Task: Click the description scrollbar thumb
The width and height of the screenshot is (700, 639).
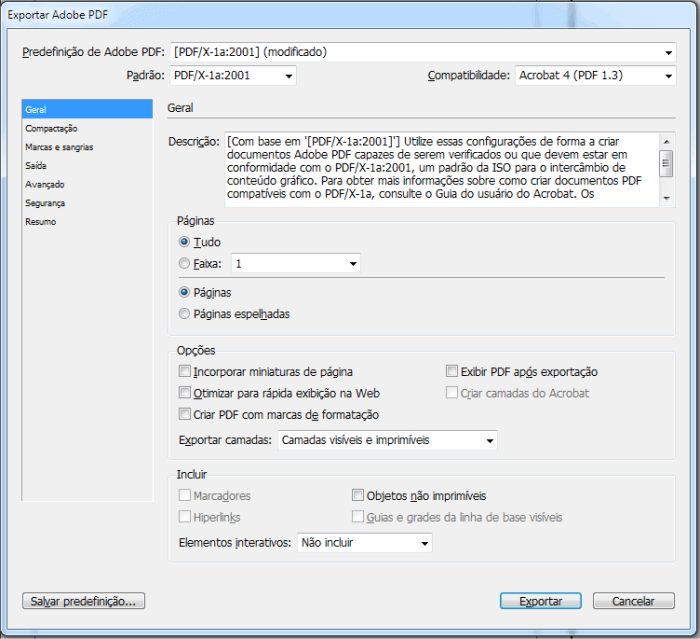Action: point(667,163)
